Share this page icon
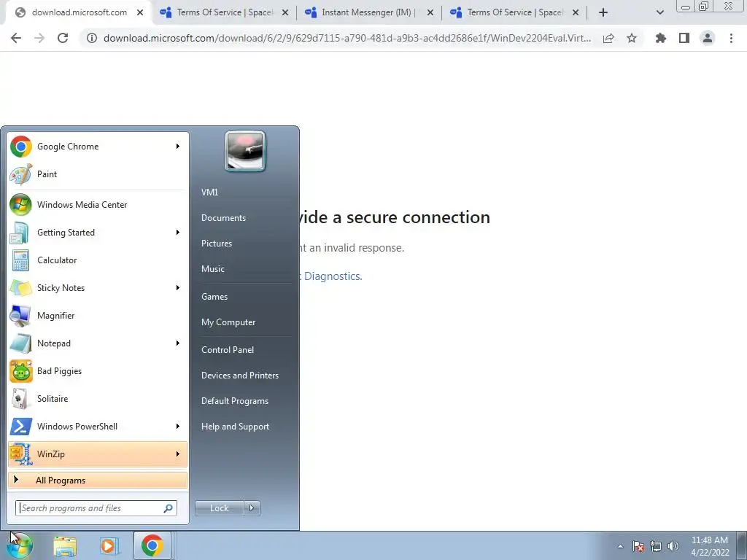 coord(608,38)
